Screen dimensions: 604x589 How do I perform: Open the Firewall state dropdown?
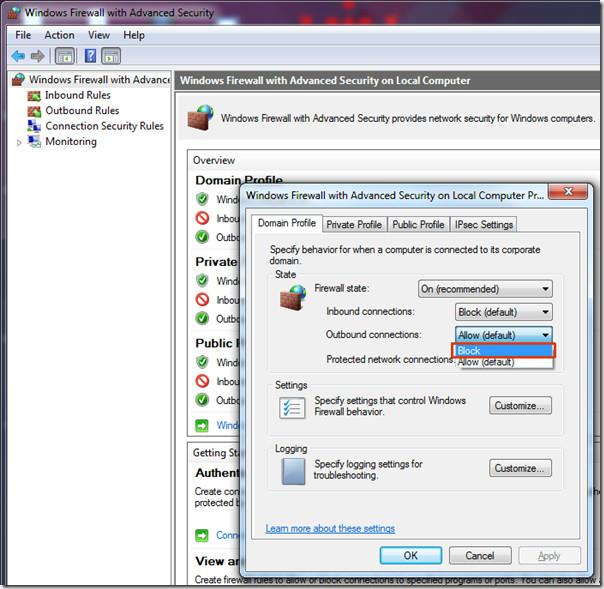[485, 289]
